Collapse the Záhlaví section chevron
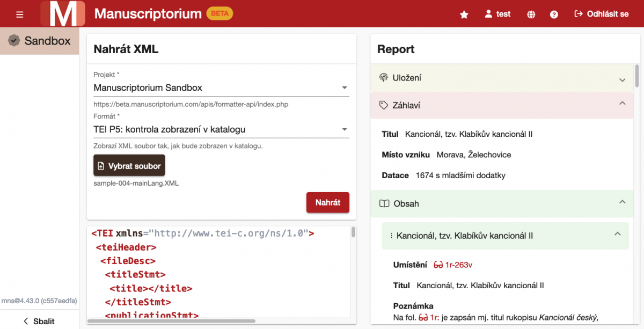 click(x=623, y=103)
